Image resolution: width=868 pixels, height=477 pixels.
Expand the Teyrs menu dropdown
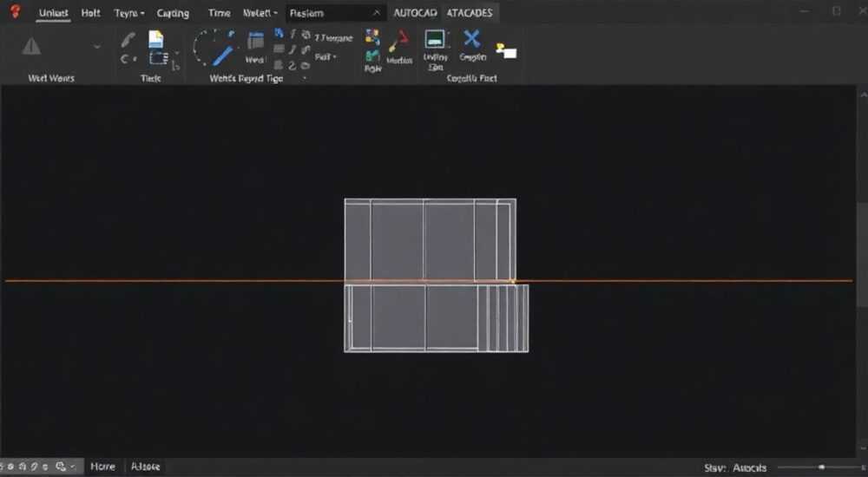pyautogui.click(x=129, y=13)
